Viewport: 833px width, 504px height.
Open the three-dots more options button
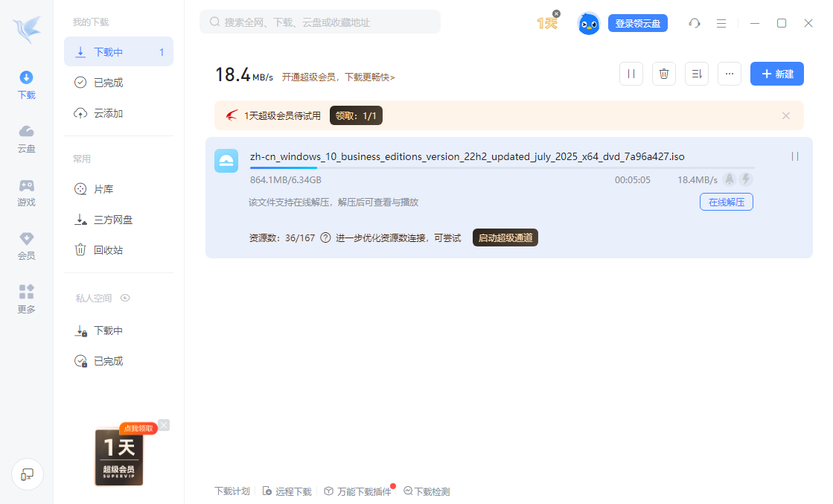[x=730, y=74]
